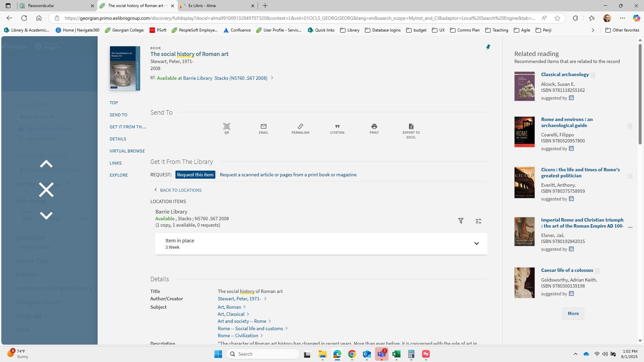Close full display with X overlay
This screenshot has height=362, width=644.
click(46, 190)
